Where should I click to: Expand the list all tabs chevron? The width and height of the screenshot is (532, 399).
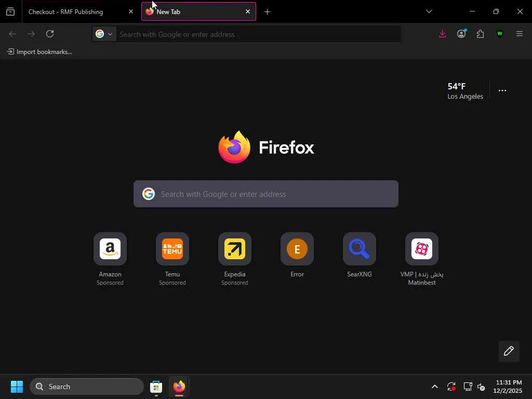click(429, 11)
